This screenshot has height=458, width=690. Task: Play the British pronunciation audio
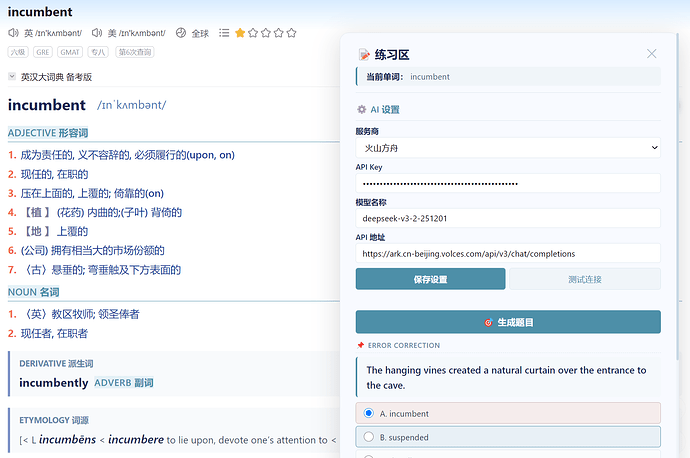(13, 33)
